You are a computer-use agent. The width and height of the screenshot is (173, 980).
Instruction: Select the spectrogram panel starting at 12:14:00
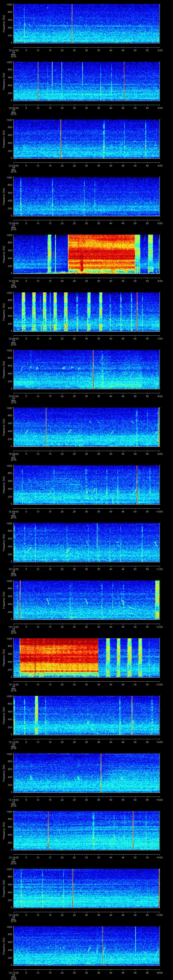tap(87, 773)
